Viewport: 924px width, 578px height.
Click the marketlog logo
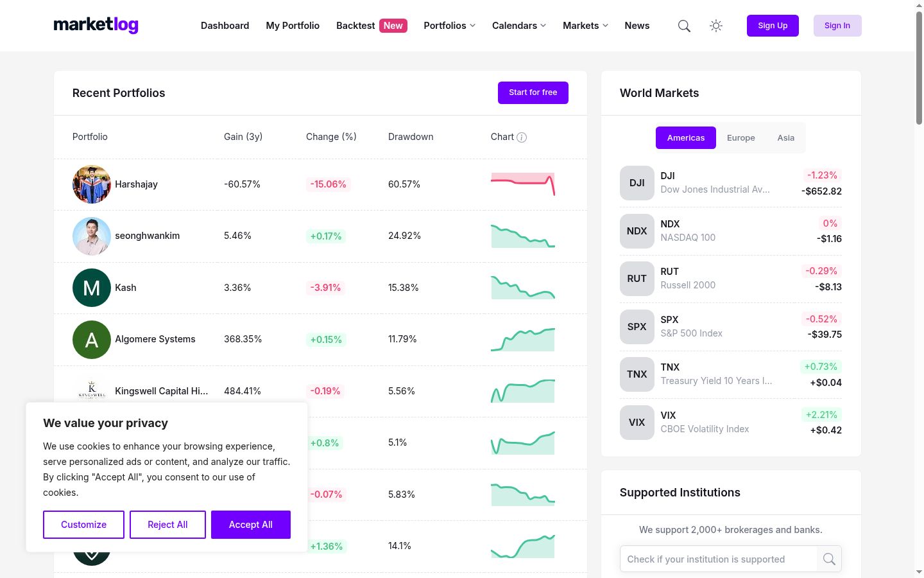pos(96,25)
